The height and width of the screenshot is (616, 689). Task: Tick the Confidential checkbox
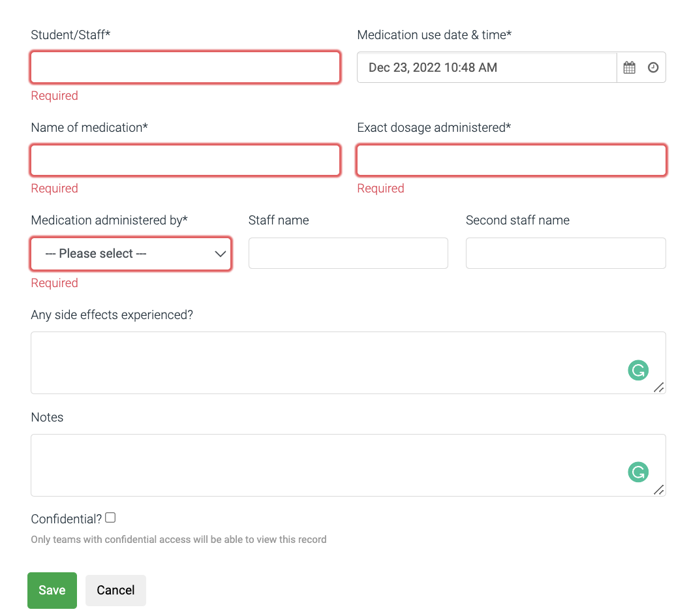tap(110, 517)
